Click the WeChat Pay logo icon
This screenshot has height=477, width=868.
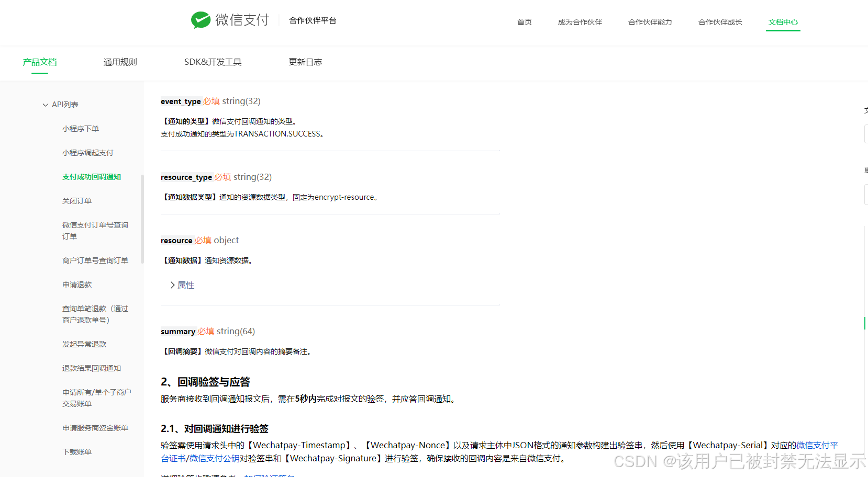tap(201, 20)
